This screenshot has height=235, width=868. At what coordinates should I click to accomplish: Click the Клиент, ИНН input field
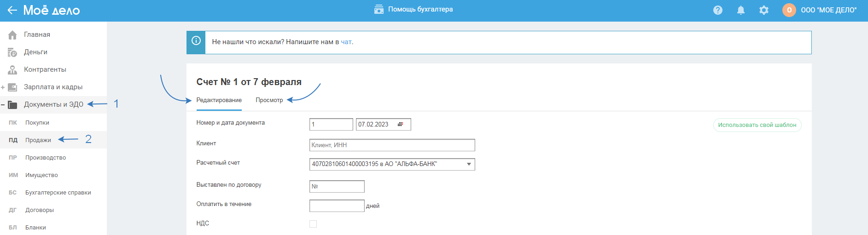click(x=392, y=145)
